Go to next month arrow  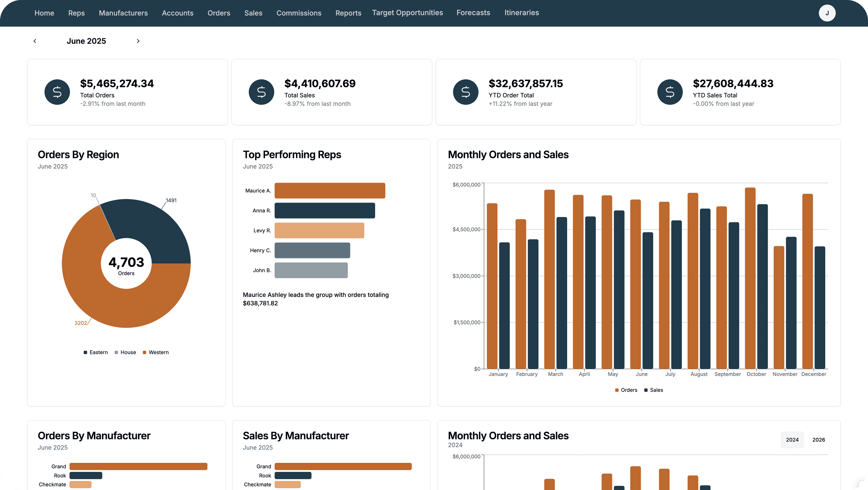click(x=138, y=41)
